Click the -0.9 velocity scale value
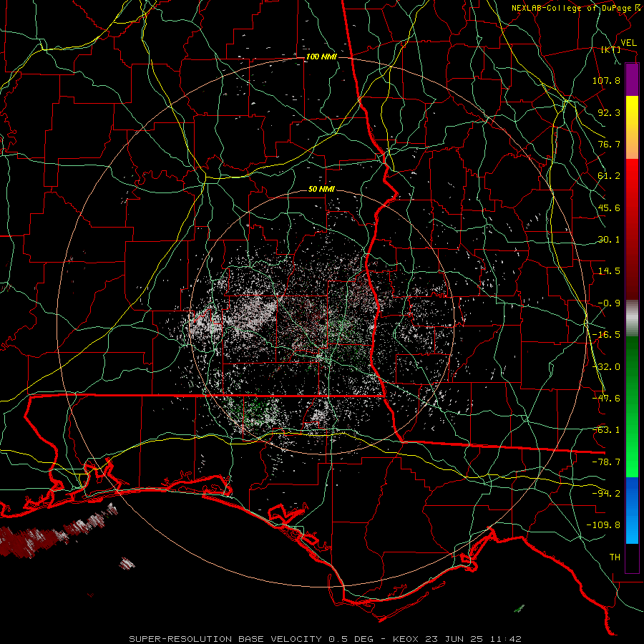Image resolution: width=644 pixels, height=644 pixels. pos(609,303)
